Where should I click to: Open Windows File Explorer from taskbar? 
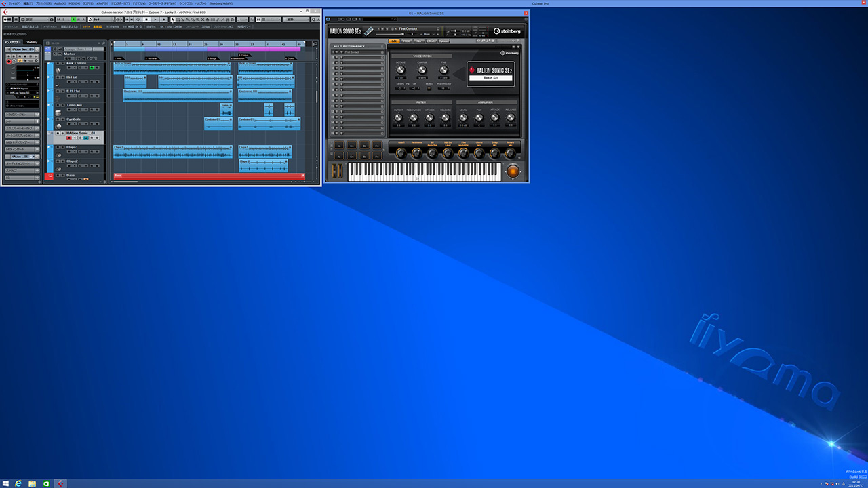point(32,483)
